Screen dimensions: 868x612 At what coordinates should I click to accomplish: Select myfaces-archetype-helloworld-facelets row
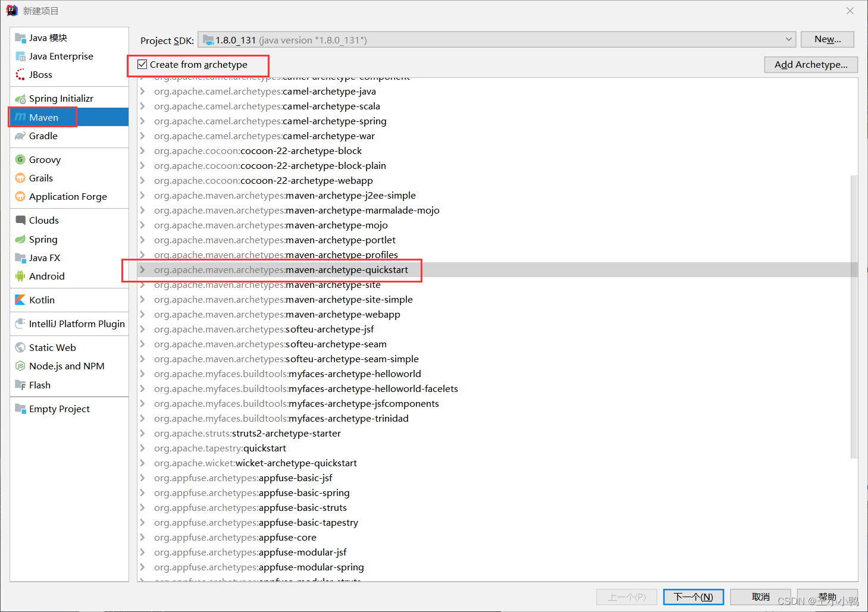click(497, 388)
